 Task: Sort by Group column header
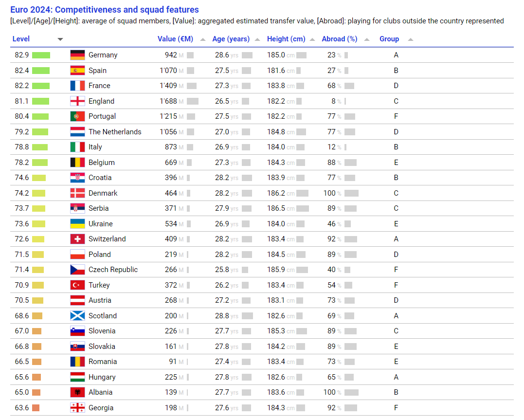pos(389,39)
